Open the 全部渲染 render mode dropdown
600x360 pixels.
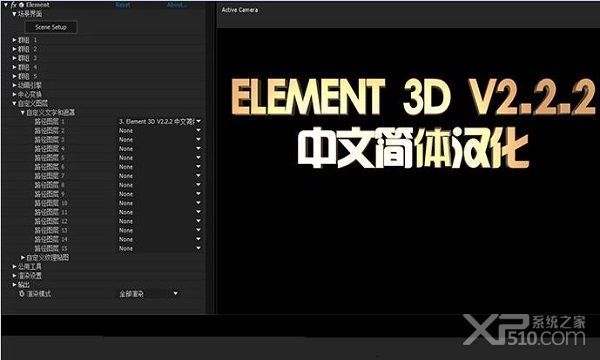click(148, 294)
